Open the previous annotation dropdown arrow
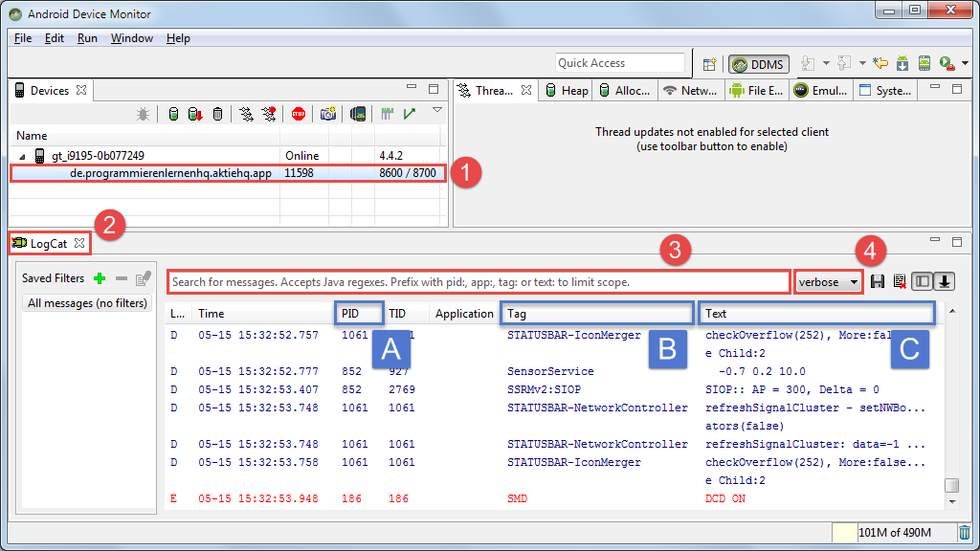Image resolution: width=980 pixels, height=551 pixels. [862, 63]
